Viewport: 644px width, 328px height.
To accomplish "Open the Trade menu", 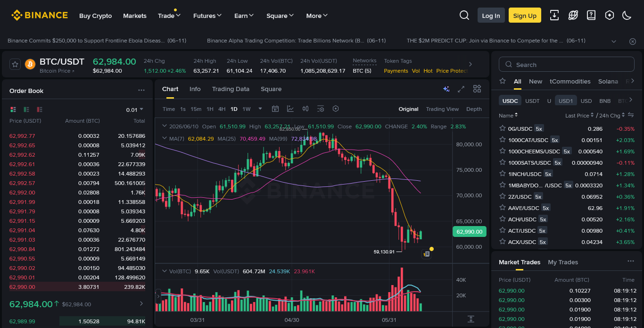I will point(169,16).
